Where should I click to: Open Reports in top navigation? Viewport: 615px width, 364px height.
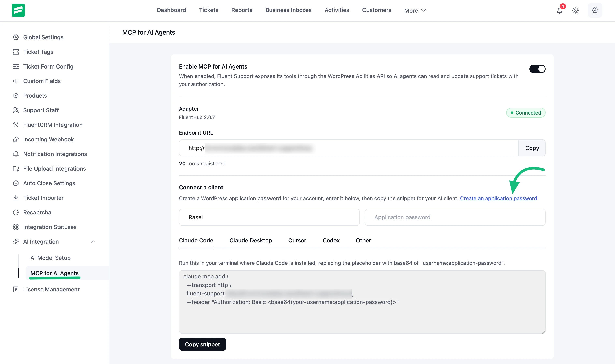tap(242, 10)
